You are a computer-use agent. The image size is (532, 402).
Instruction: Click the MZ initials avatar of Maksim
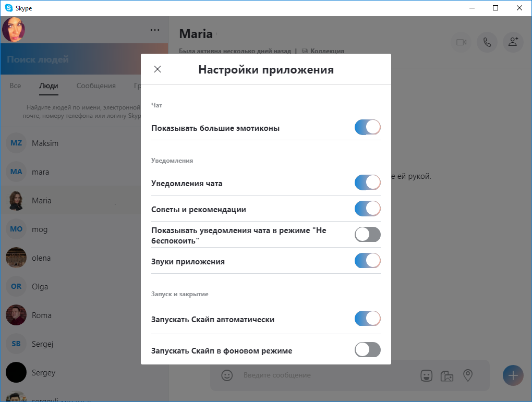tap(16, 143)
